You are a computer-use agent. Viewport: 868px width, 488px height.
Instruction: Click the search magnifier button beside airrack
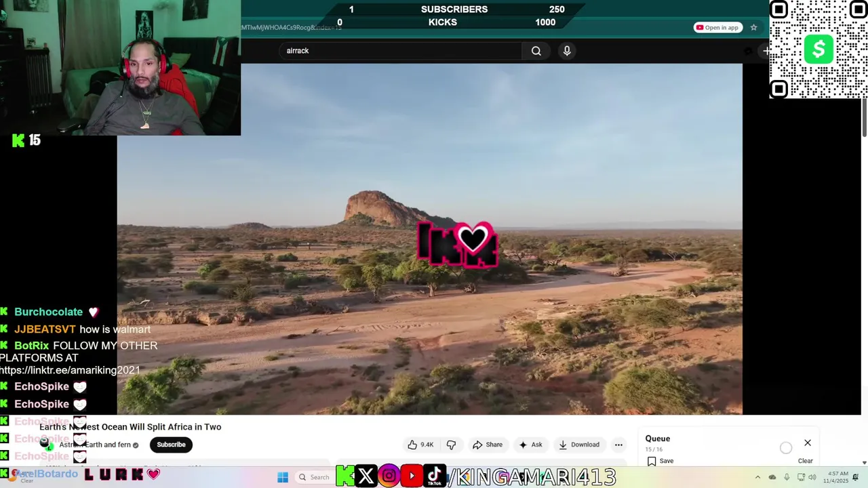pos(536,51)
